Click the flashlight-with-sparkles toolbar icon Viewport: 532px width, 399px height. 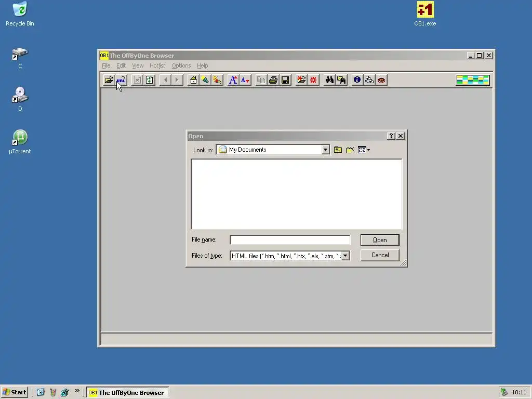(x=217, y=80)
